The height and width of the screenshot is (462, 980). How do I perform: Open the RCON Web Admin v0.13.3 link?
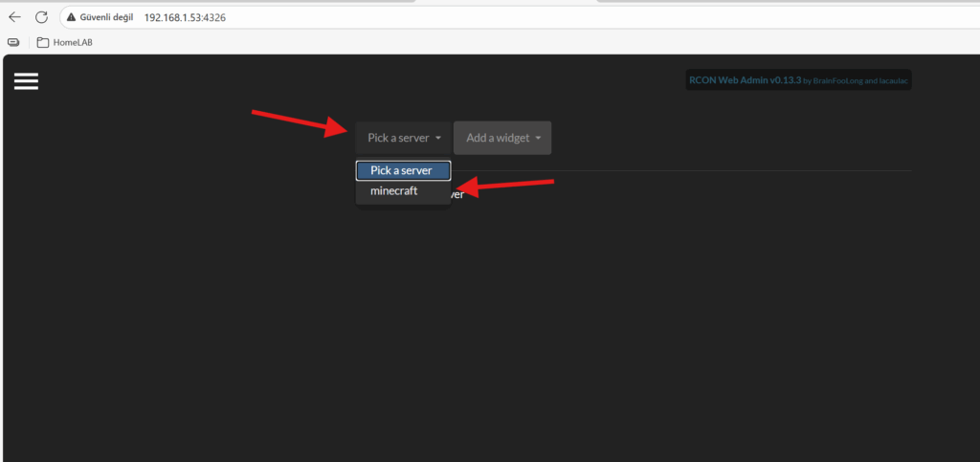click(x=745, y=81)
